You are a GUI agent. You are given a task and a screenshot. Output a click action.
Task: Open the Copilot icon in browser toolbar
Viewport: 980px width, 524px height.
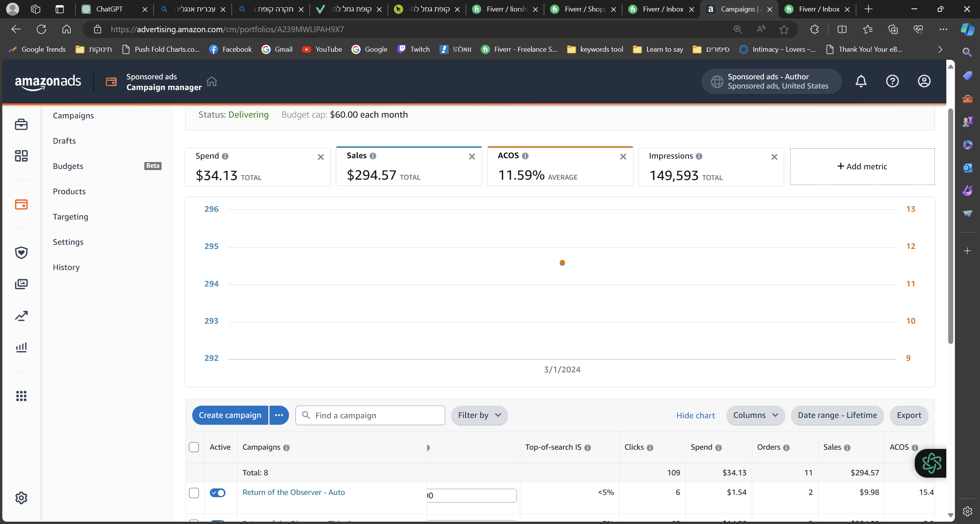pos(967,29)
